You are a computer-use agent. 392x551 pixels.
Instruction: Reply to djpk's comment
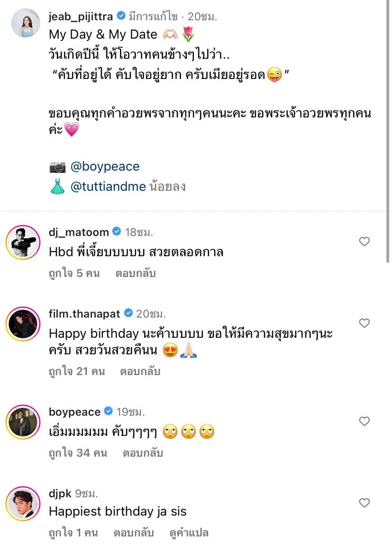pos(134,533)
